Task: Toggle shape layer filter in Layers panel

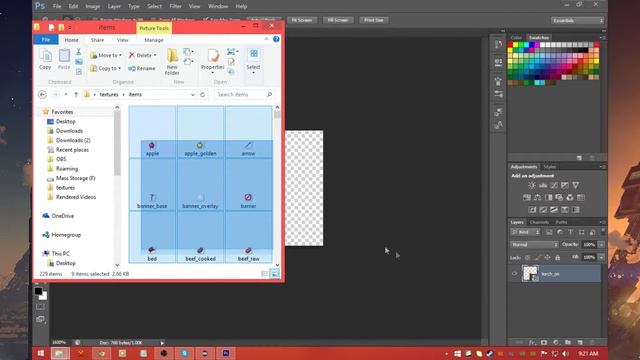Action: pyautogui.click(x=582, y=232)
